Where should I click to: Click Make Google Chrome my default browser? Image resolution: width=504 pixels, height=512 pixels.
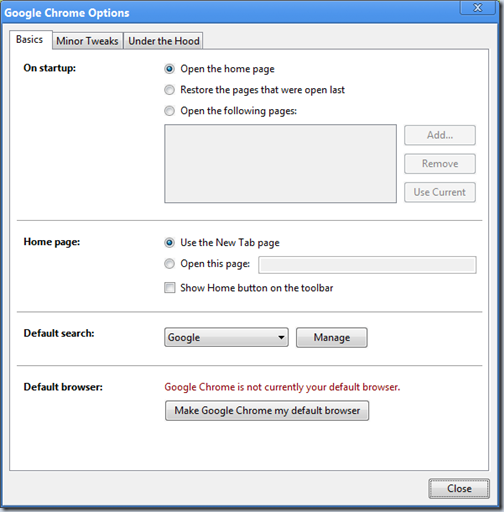pyautogui.click(x=267, y=410)
